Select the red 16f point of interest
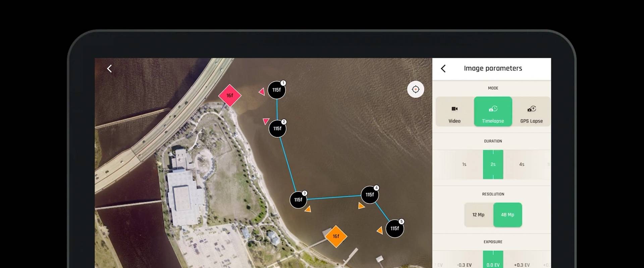Viewport: 644px width, 268px height. (230, 95)
